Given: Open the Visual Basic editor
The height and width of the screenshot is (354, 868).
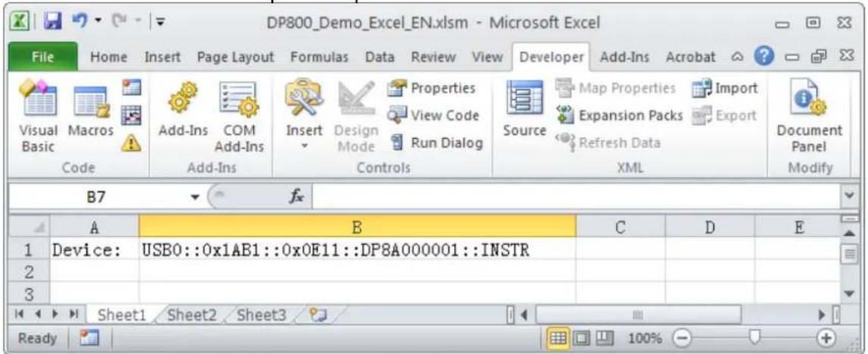Looking at the screenshot, I should point(38,118).
